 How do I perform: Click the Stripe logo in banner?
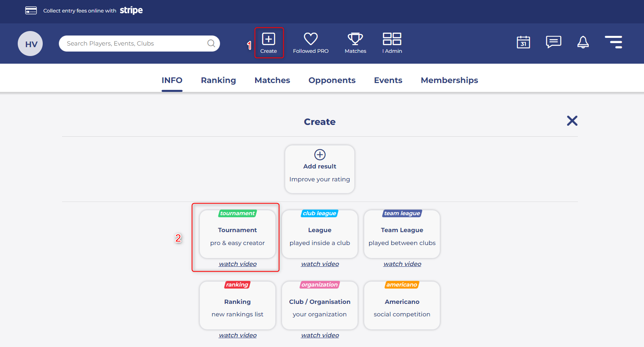coord(131,10)
